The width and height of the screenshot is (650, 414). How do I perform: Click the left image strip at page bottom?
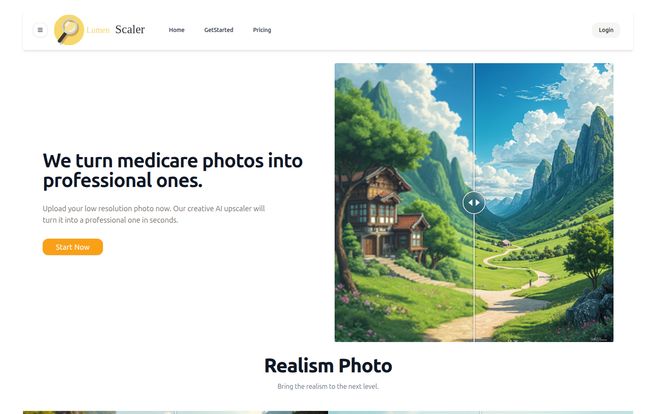point(175,412)
